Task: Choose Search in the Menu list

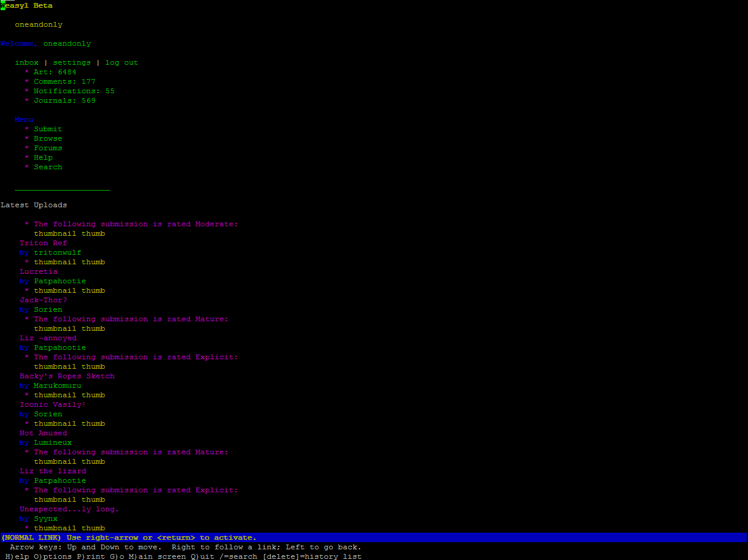Action: pos(48,167)
